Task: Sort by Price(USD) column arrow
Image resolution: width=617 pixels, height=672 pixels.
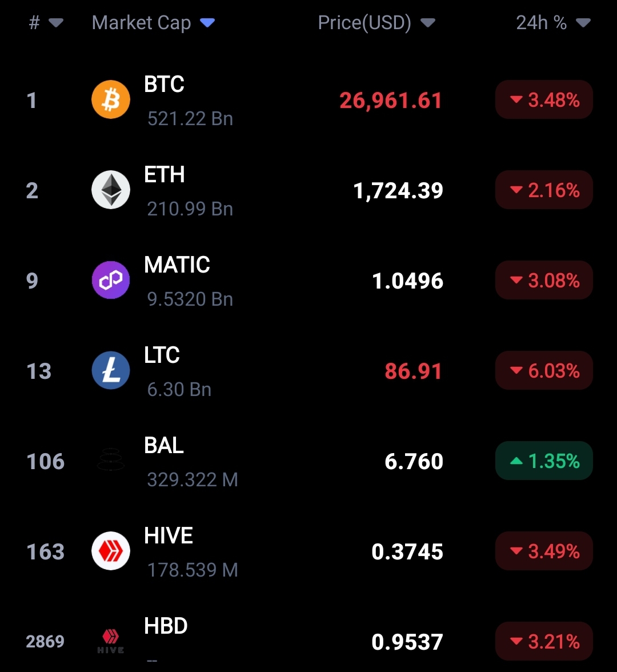Action: click(427, 23)
